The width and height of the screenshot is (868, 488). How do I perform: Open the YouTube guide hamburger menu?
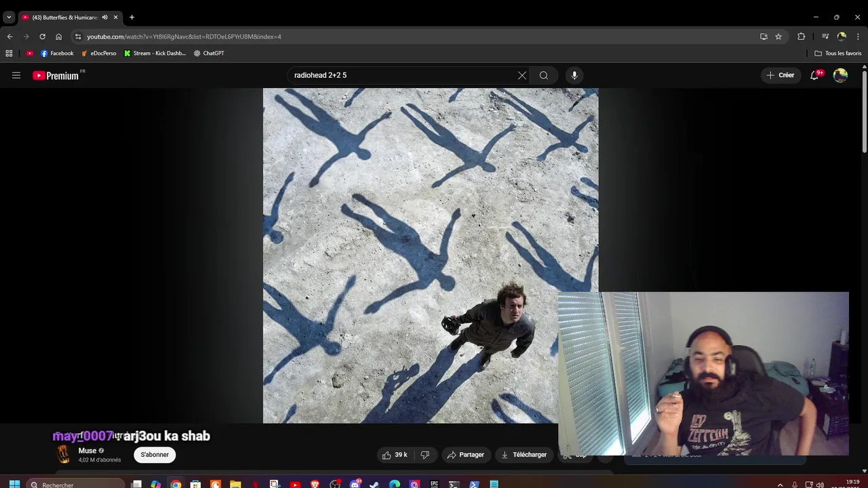pyautogui.click(x=16, y=75)
